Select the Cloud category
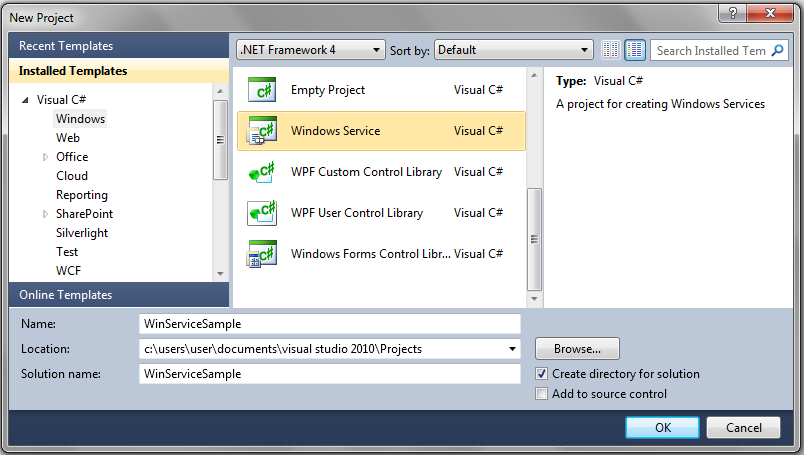The width and height of the screenshot is (804, 455). (72, 176)
